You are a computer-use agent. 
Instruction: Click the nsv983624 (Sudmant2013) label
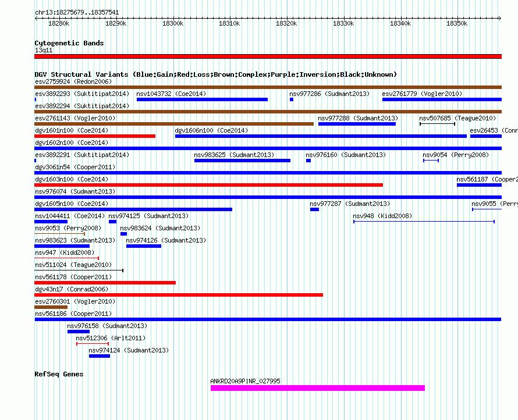pyautogui.click(x=160, y=228)
